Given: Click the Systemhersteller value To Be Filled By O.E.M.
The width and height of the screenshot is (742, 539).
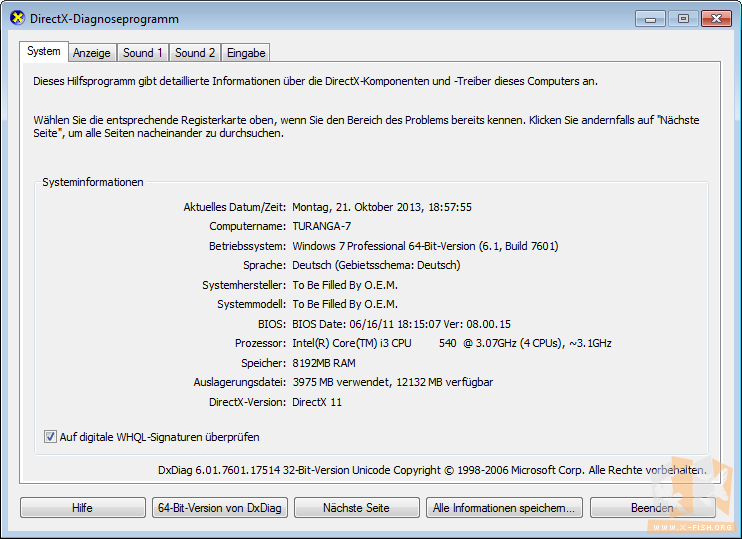Looking at the screenshot, I should tap(345, 285).
